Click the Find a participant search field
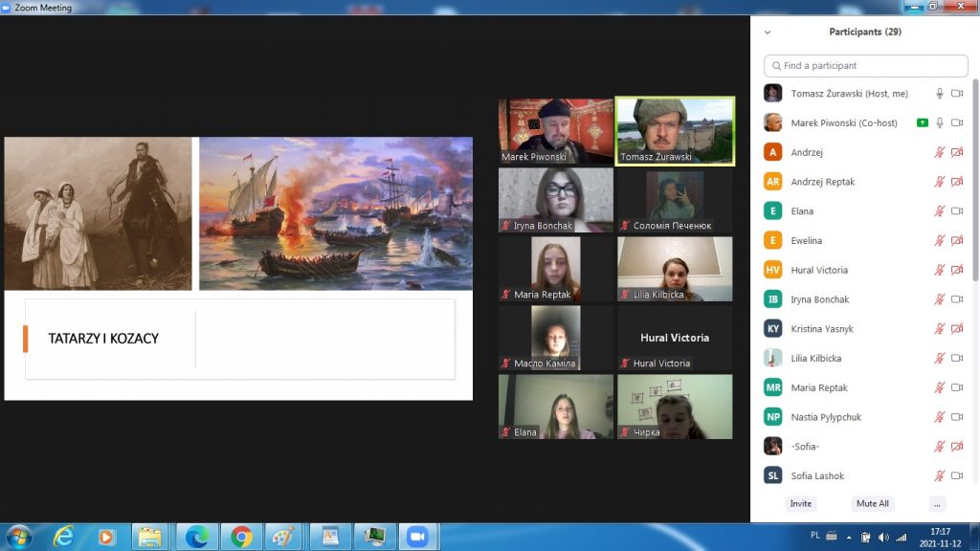Screen dimensions: 980x551 tap(865, 66)
